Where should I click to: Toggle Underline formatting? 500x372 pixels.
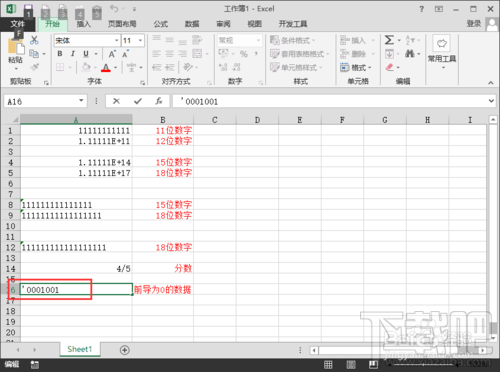tap(86, 54)
